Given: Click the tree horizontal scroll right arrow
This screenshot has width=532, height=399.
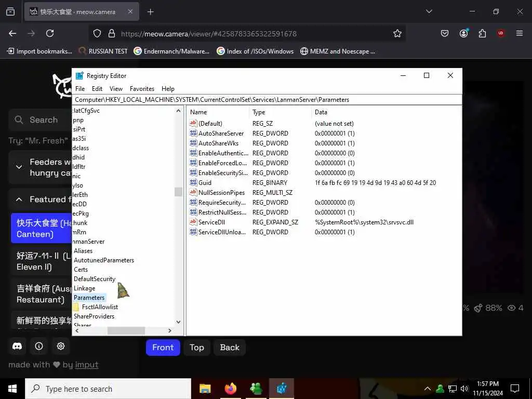Looking at the screenshot, I should click(170, 330).
